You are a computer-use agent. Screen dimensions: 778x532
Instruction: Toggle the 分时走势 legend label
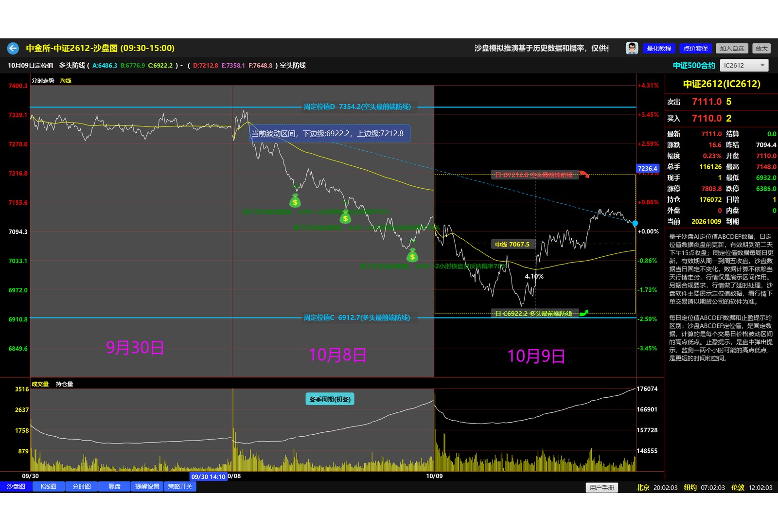(43, 81)
